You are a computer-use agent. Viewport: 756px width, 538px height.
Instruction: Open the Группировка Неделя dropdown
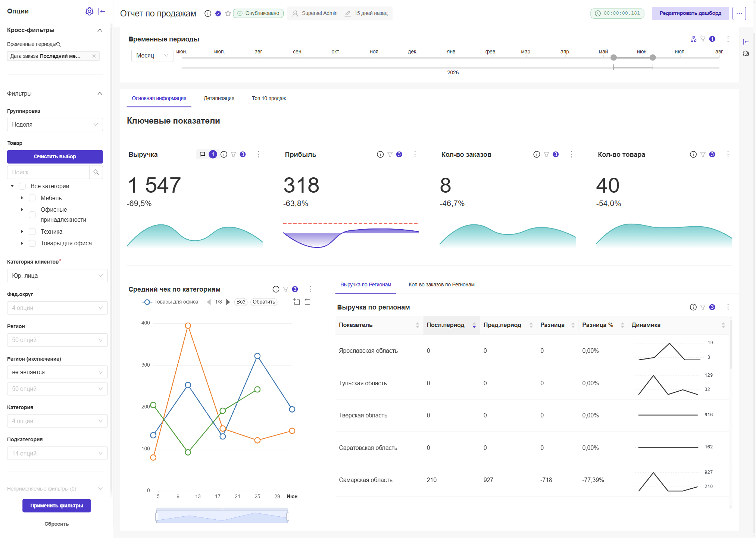point(55,124)
